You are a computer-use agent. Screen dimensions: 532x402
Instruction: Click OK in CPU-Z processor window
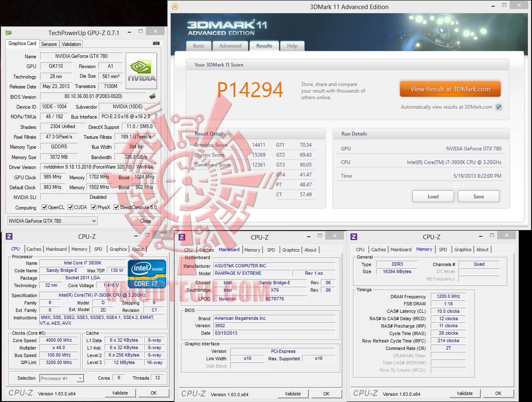coord(154,393)
